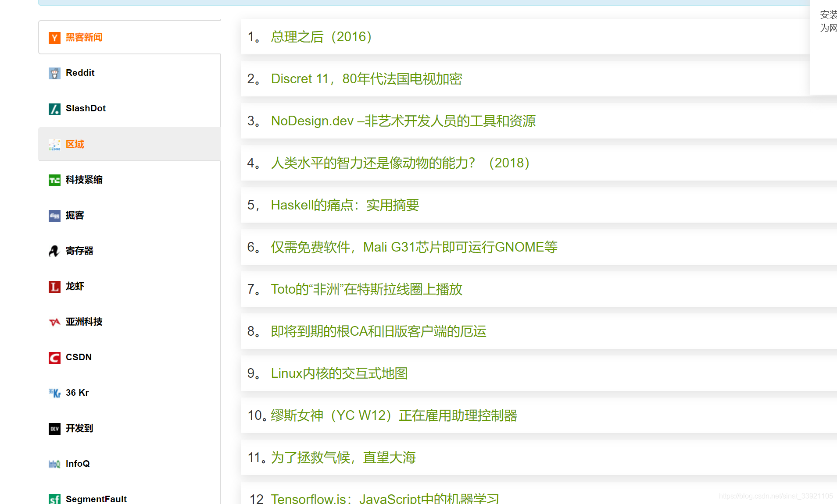The height and width of the screenshot is (504, 837).
Task: Click the DZone icon next to 区域
Action: point(54,145)
